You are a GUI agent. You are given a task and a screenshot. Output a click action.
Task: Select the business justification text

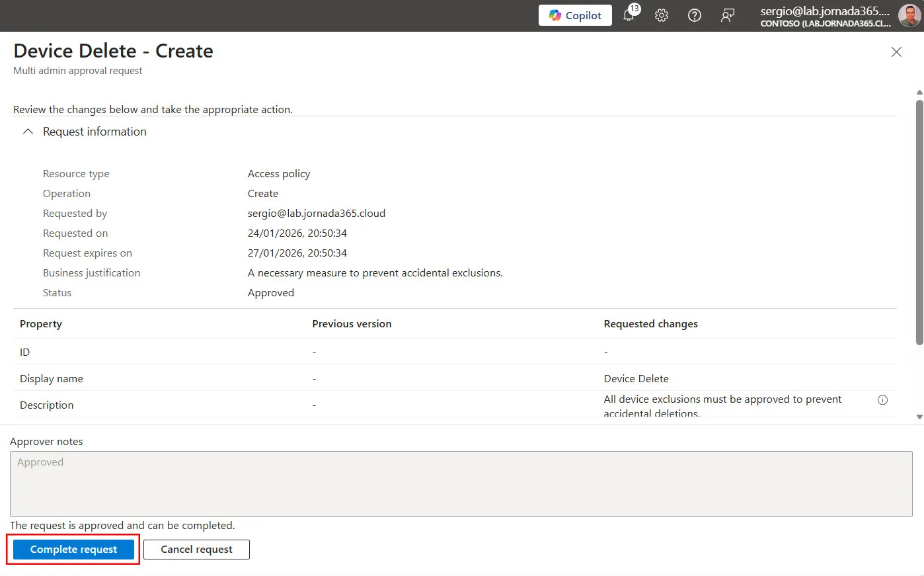[375, 273]
